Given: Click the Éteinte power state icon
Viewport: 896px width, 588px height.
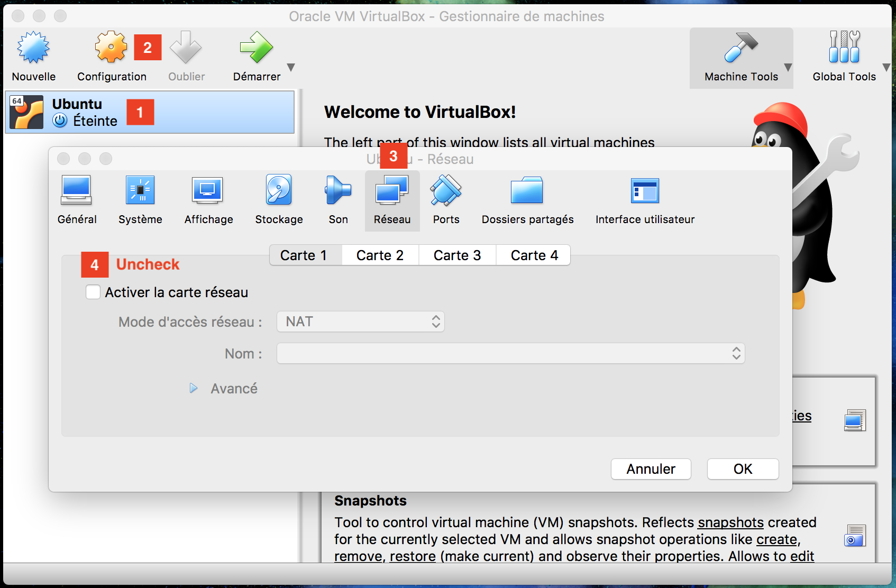Looking at the screenshot, I should 60,121.
